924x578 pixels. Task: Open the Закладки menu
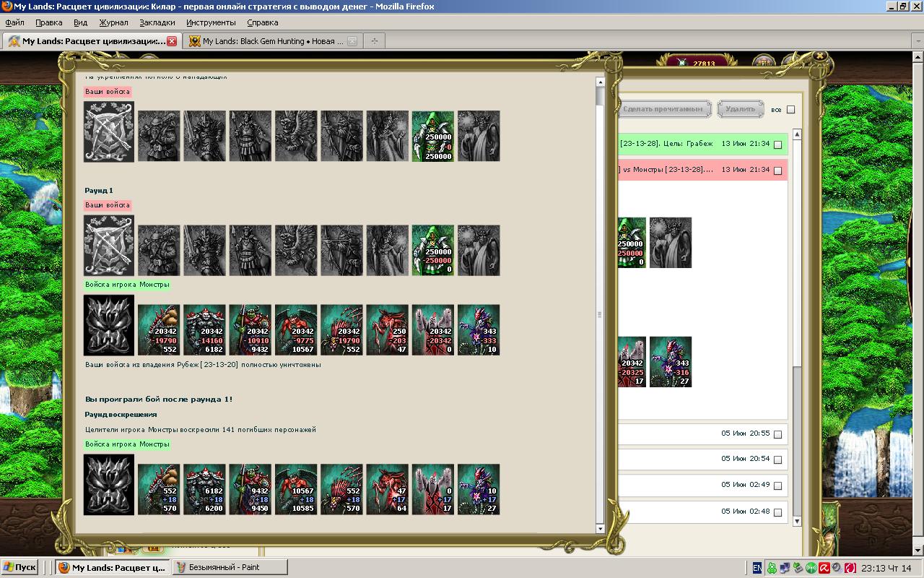point(157,22)
